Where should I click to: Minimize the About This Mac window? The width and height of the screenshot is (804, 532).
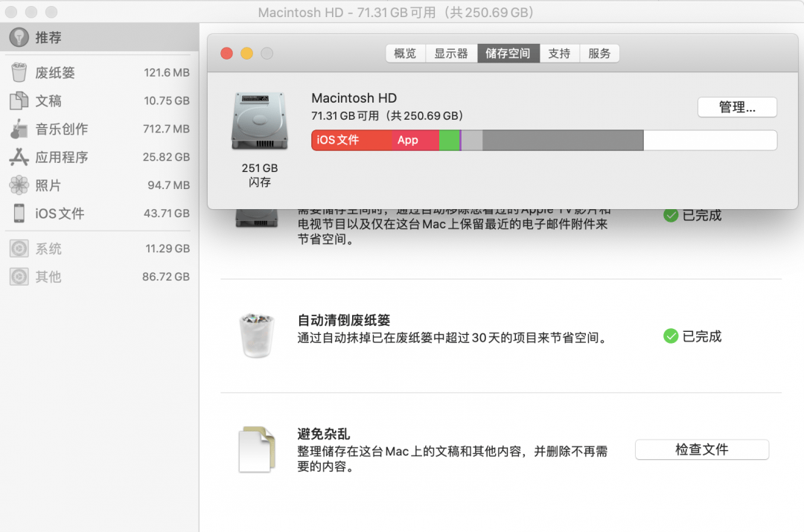click(x=246, y=54)
